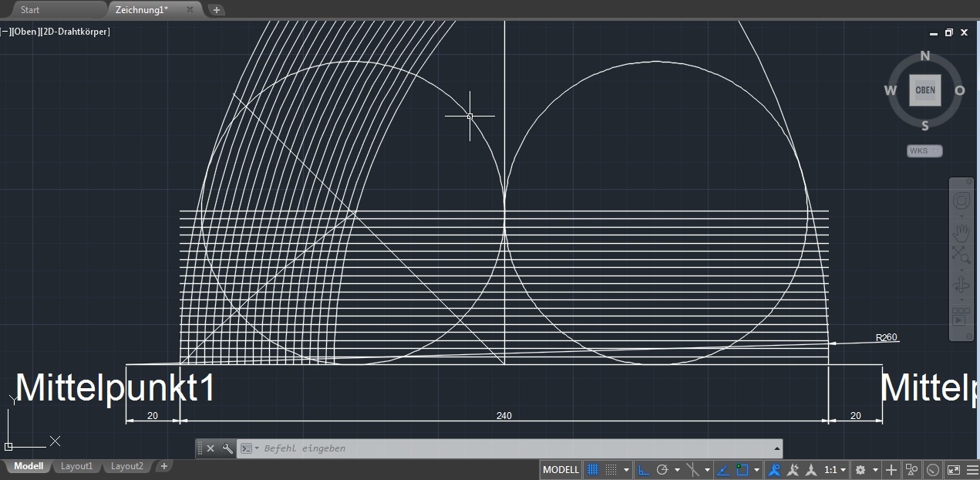Image resolution: width=980 pixels, height=480 pixels.
Task: Select the Orbit tool
Action: (x=961, y=285)
